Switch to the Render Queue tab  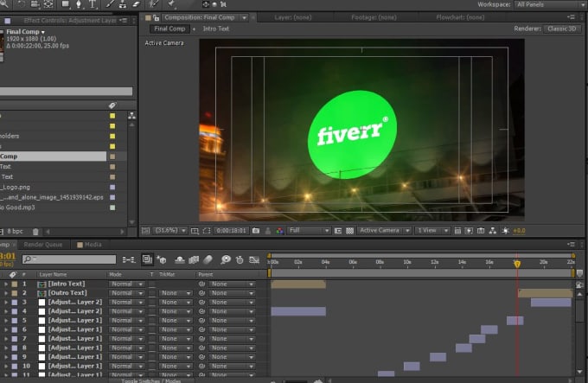pyautogui.click(x=43, y=245)
